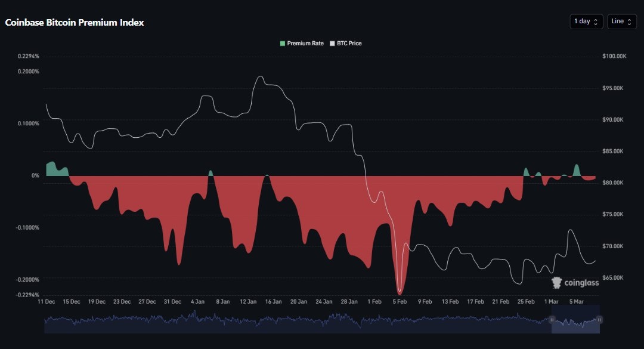Toggle the BTC Price legend series
This screenshot has width=644, height=349.
tap(346, 43)
